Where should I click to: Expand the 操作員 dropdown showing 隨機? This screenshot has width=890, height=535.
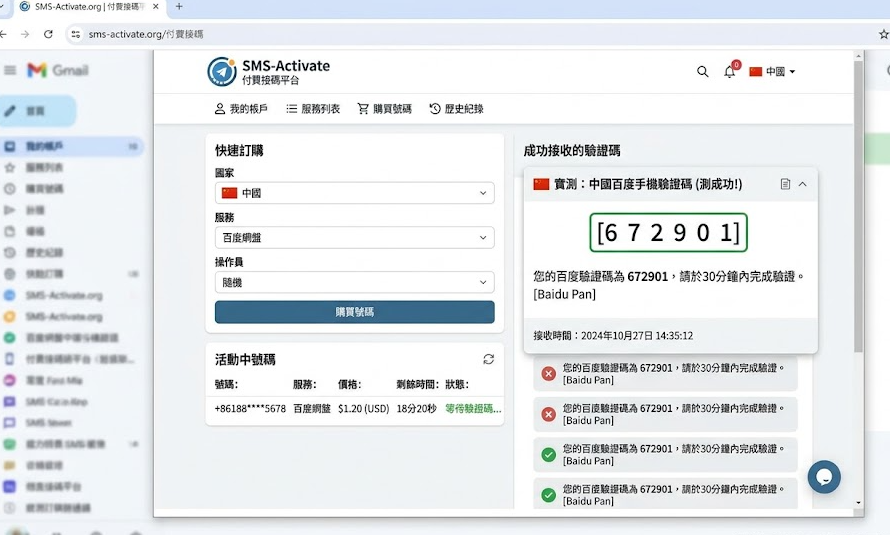[355, 283]
